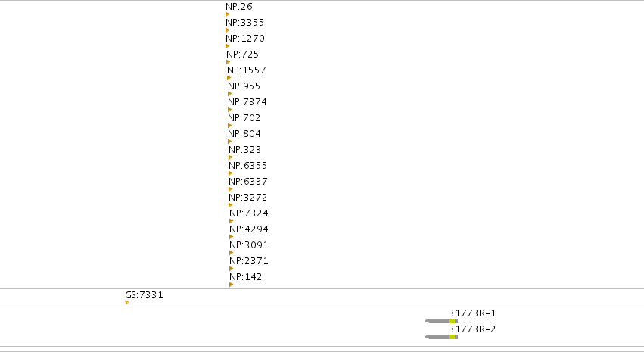Click the 31773R-1 transcript label
The width and height of the screenshot is (644, 352).
coord(472,313)
